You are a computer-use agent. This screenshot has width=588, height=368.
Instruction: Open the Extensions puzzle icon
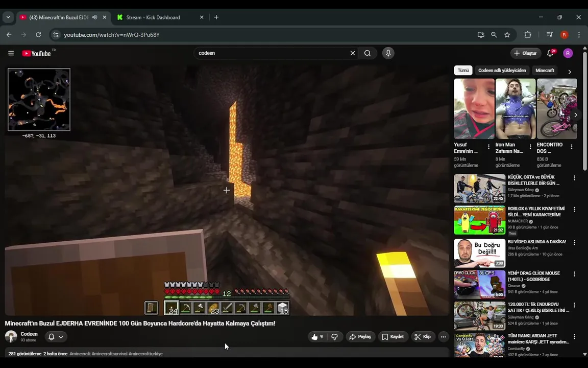click(528, 35)
